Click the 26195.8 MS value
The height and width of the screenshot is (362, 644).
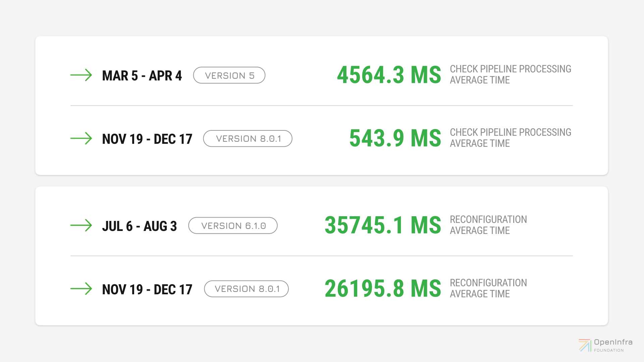click(x=383, y=288)
